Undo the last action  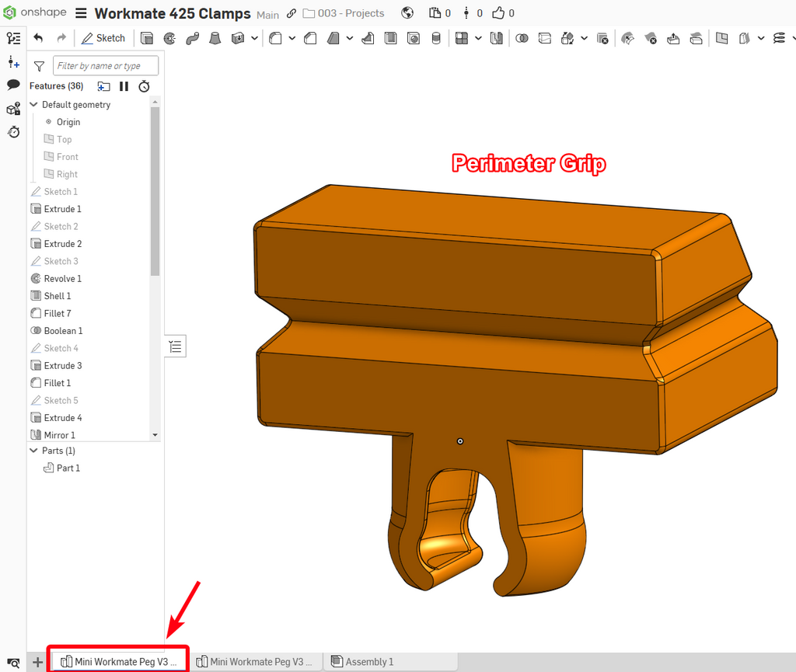(38, 38)
